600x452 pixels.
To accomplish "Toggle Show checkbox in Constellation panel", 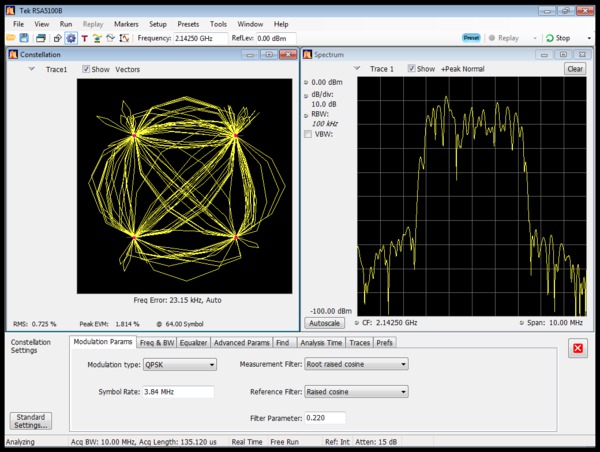I will pos(86,70).
